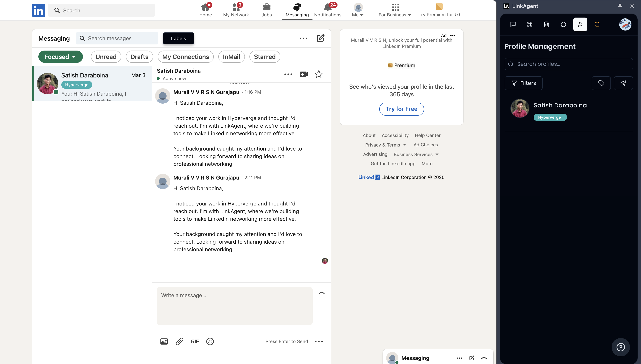Open LinkAgent comments bubble icon
641x364 pixels.
tap(563, 24)
